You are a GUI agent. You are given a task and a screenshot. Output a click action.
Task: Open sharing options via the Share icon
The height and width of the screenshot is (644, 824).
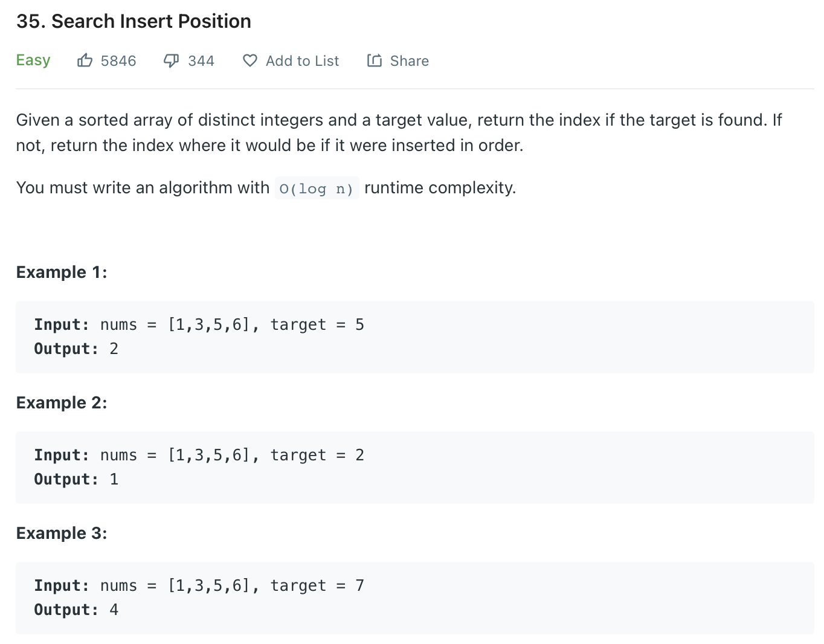[374, 60]
